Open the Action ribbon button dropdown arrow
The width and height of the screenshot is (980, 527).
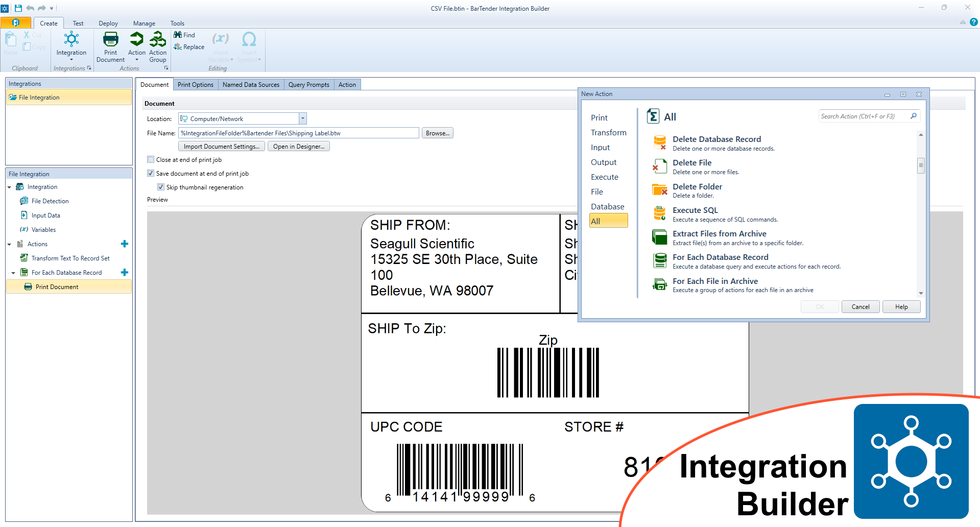coord(136,60)
